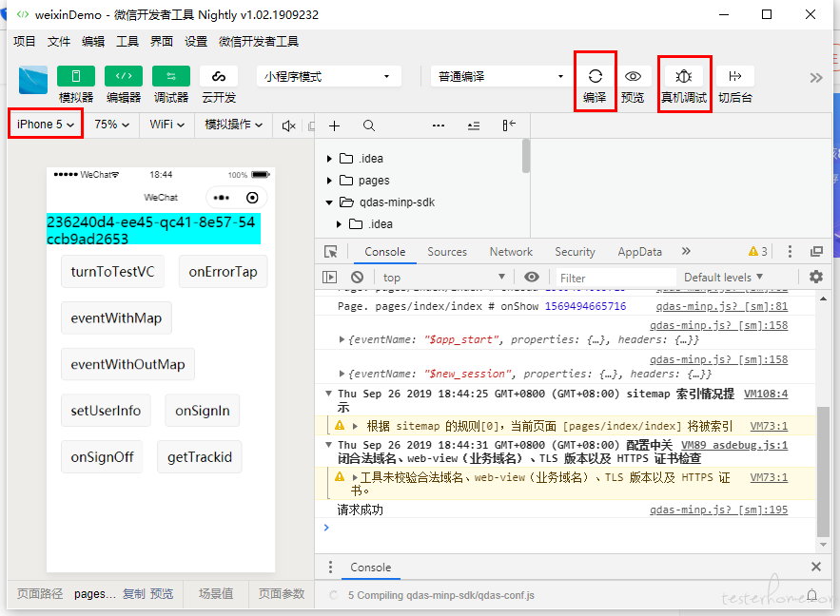Click the warnings count badge
The width and height of the screenshot is (840, 616).
click(x=758, y=252)
